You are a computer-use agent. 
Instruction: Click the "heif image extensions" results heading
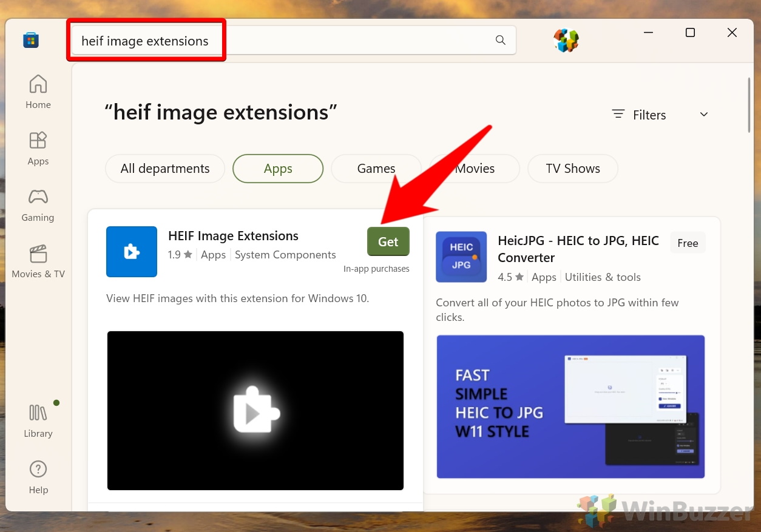click(x=221, y=112)
